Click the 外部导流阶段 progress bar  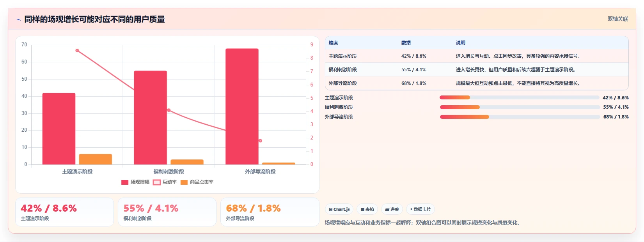click(x=520, y=117)
